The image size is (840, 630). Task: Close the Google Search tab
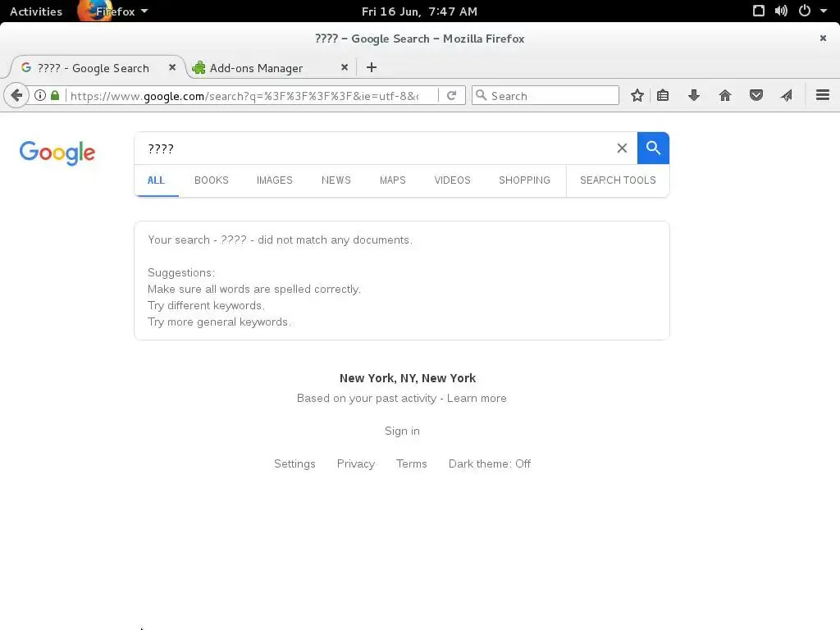click(x=172, y=67)
